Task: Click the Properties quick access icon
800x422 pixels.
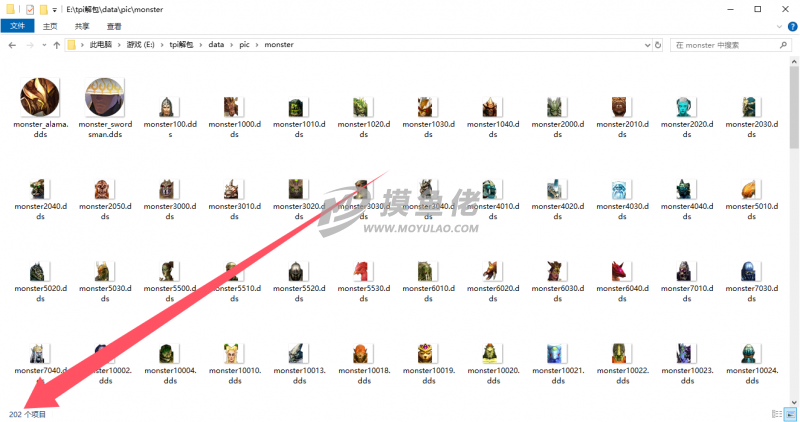Action: (x=30, y=9)
